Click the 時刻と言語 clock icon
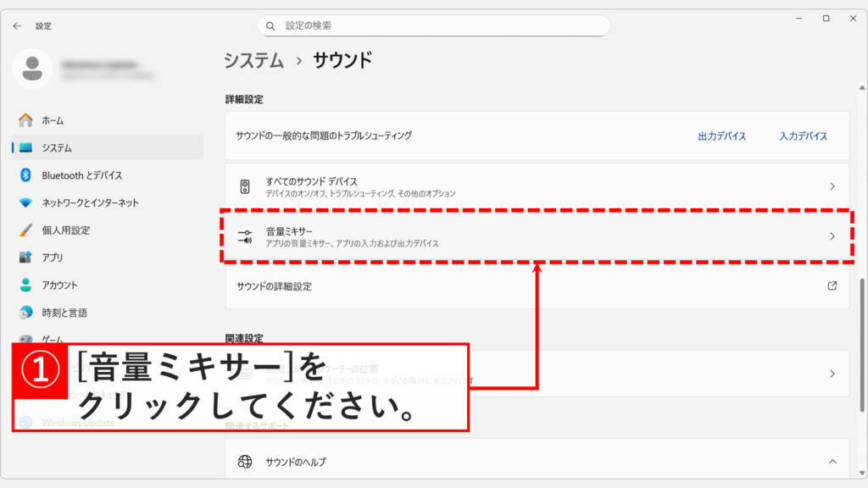868x488 pixels. tap(25, 313)
